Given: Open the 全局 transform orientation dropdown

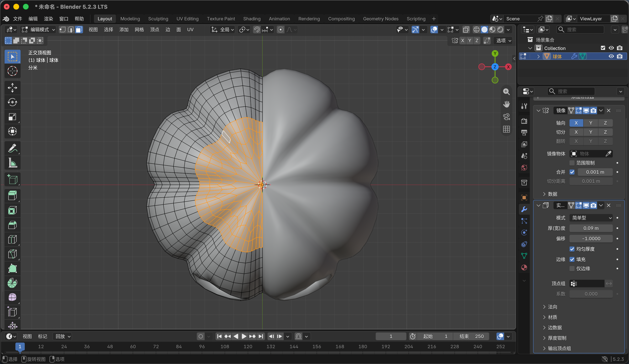Looking at the screenshot, I should [223, 30].
